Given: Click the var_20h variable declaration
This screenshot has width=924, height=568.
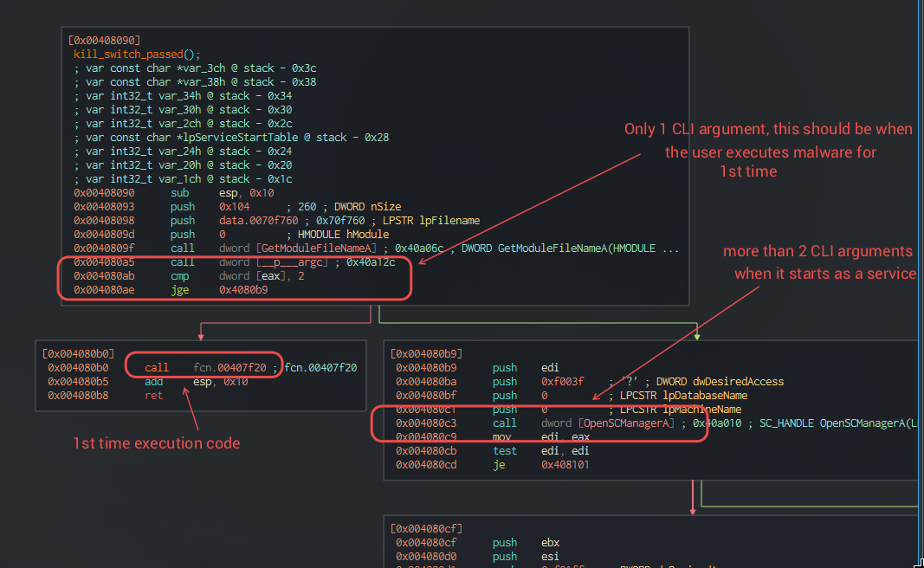Looking at the screenshot, I should pyautogui.click(x=183, y=165).
